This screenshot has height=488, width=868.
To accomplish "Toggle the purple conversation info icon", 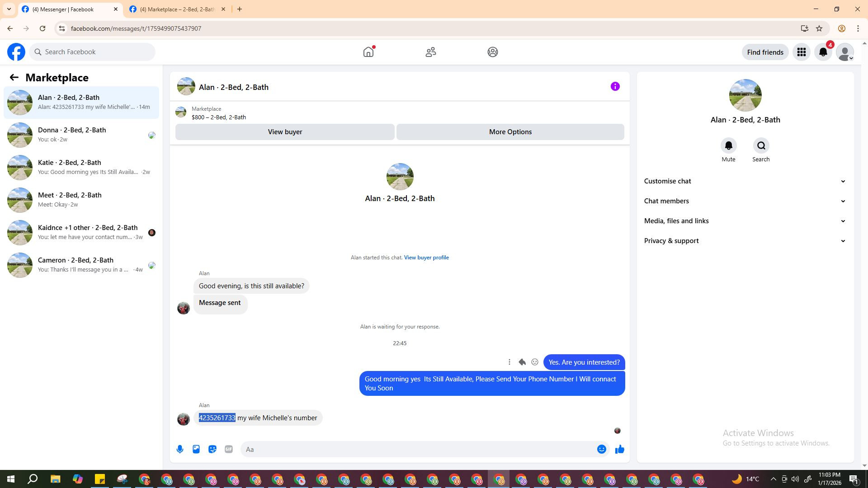I will tap(615, 86).
